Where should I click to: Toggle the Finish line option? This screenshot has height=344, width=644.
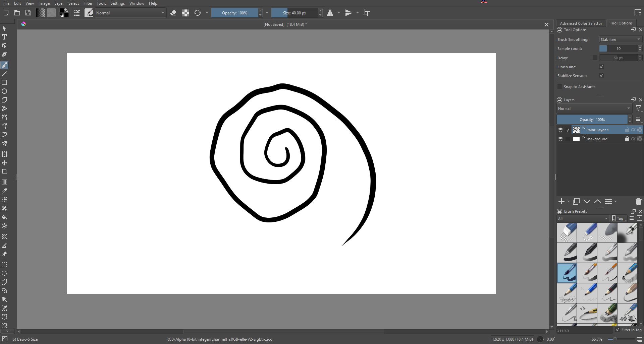tap(601, 67)
